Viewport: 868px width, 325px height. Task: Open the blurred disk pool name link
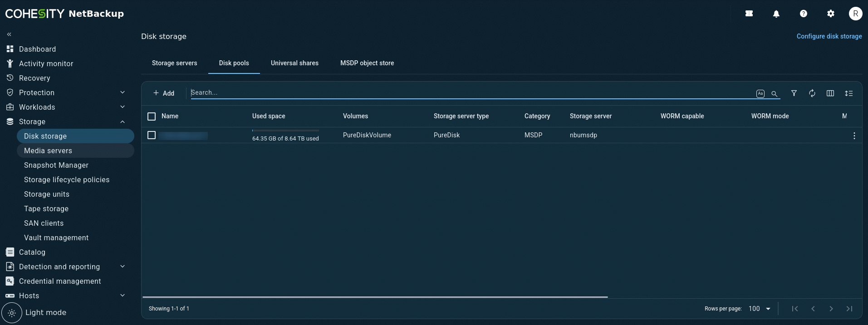(x=183, y=136)
